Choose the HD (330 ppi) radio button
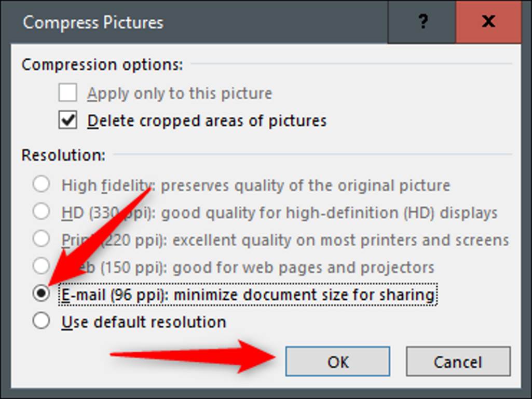This screenshot has height=399, width=532. (41, 212)
